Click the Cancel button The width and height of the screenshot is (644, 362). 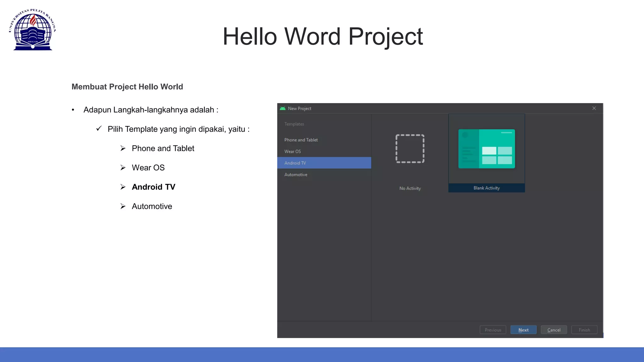point(554,330)
